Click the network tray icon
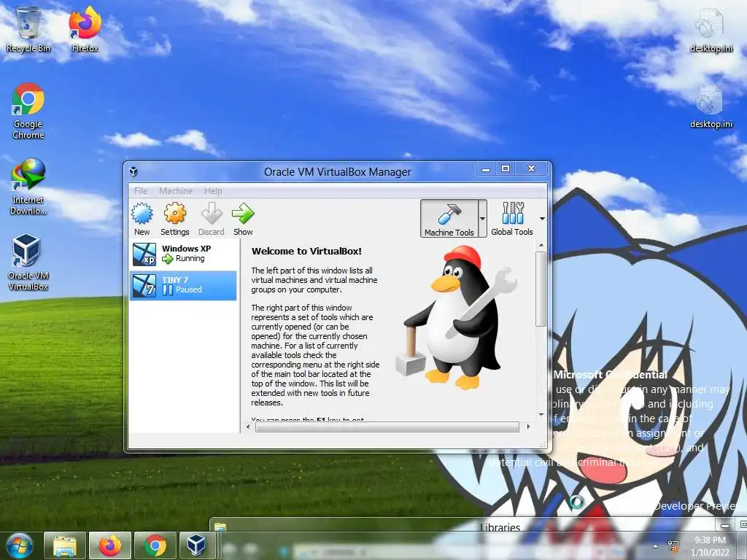The width and height of the screenshot is (747, 560). click(673, 545)
